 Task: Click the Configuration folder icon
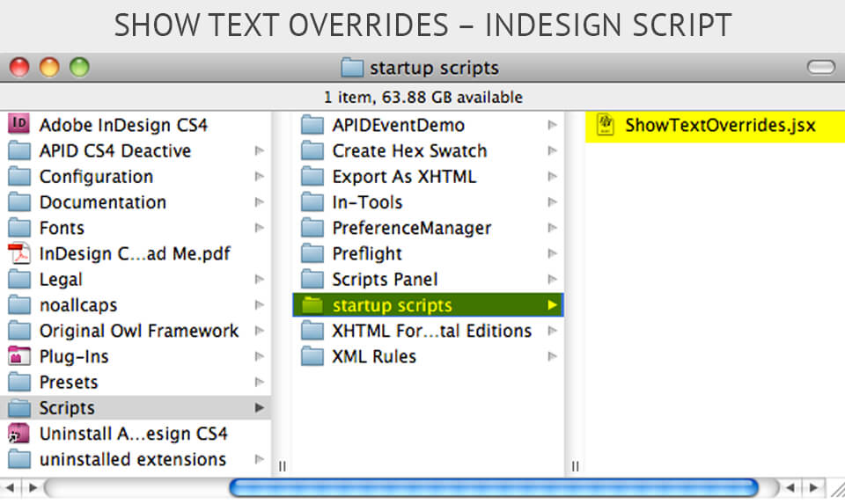click(x=19, y=176)
